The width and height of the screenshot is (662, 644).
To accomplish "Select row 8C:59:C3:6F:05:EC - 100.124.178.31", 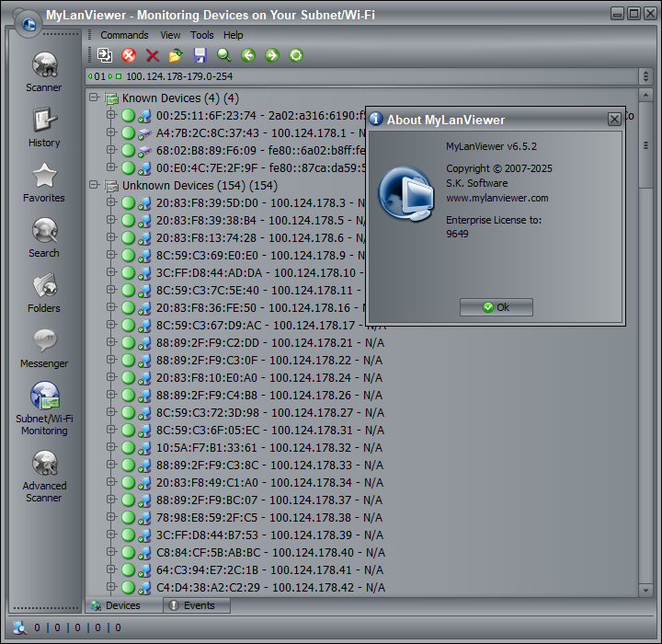I will pyautogui.click(x=269, y=431).
